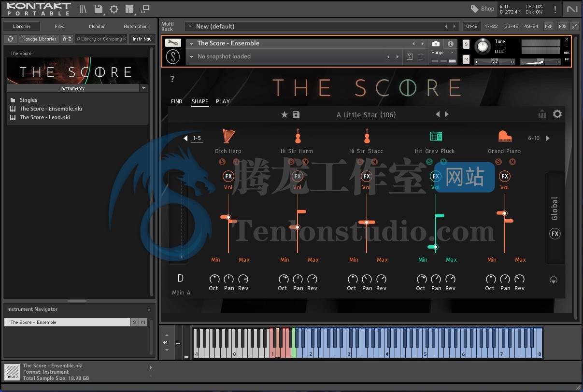583x392 pixels.
Task: Click the Instr Nav button
Action: [142, 39]
